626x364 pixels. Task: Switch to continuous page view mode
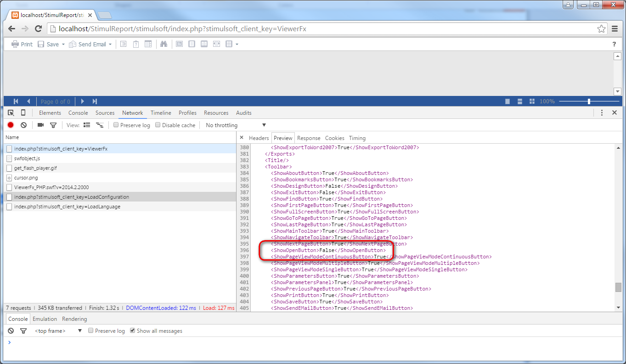520,101
